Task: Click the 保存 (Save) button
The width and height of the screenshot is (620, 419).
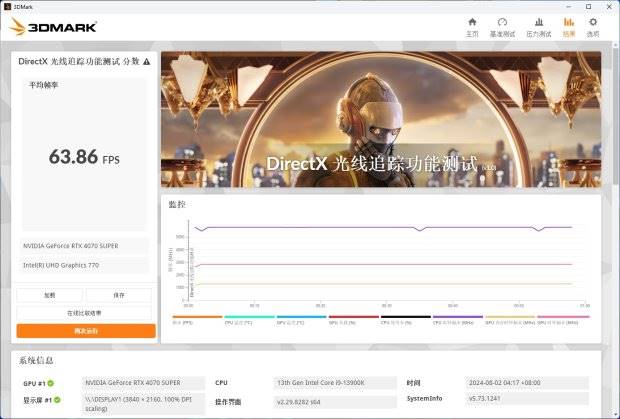Action: pos(119,295)
